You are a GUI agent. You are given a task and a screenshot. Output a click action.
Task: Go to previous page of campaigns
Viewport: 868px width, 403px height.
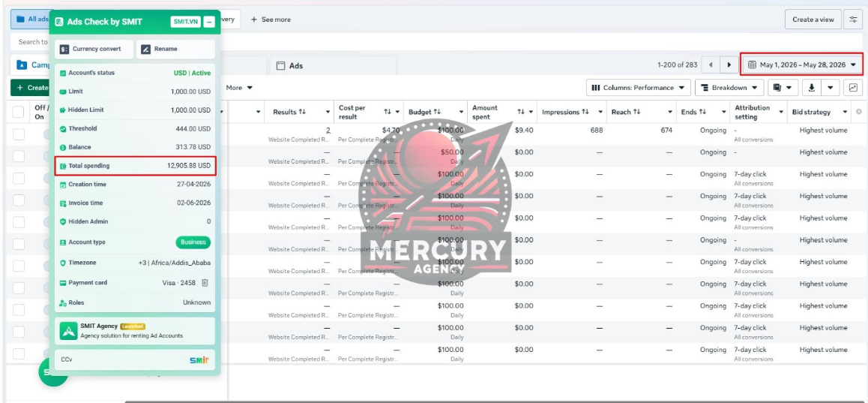tap(711, 65)
